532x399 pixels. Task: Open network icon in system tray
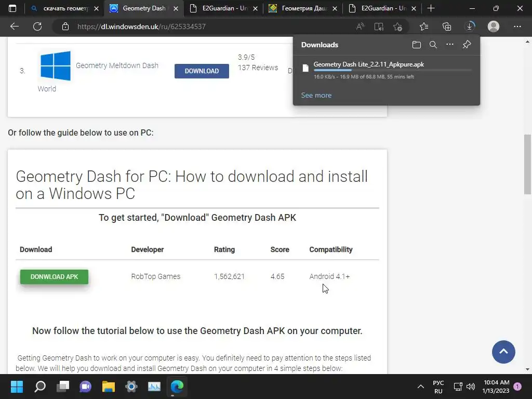(458, 387)
